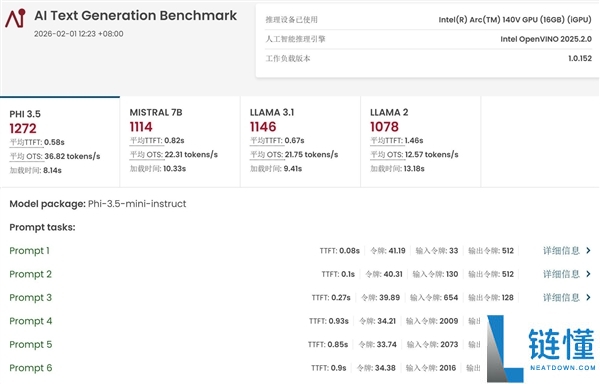Click the workload version 1.0.152 value
This screenshot has width=600, height=384.
click(580, 59)
